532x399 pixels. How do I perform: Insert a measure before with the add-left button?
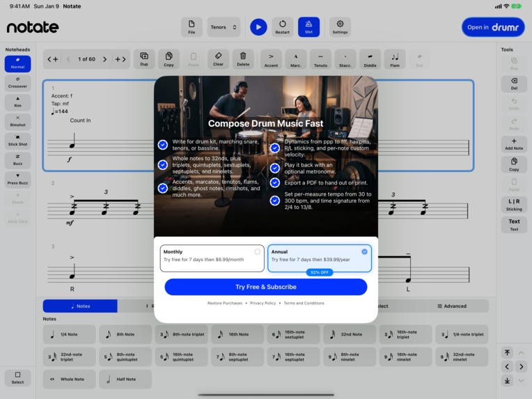(53, 59)
